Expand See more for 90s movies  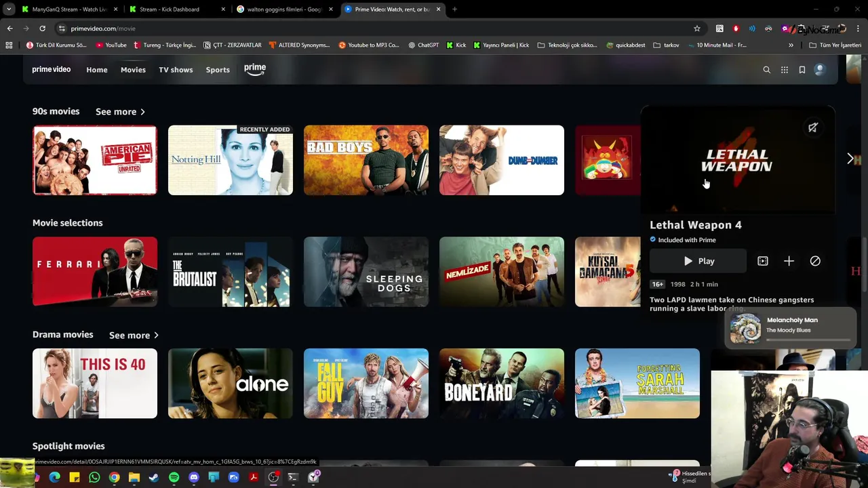[x=120, y=112]
